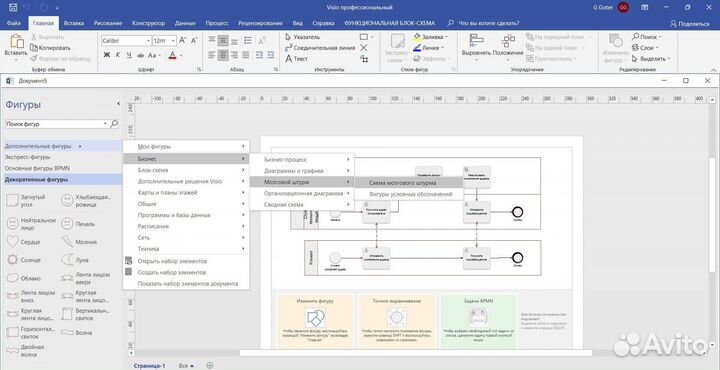Open the Процесс ribbon tab
Viewport: 720px width, 370px height.
pyautogui.click(x=217, y=23)
